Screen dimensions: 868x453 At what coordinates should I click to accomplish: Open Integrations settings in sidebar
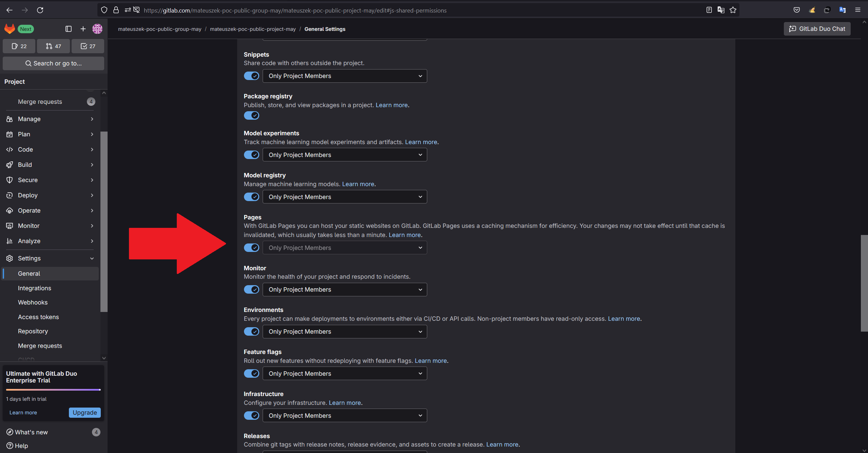(35, 288)
